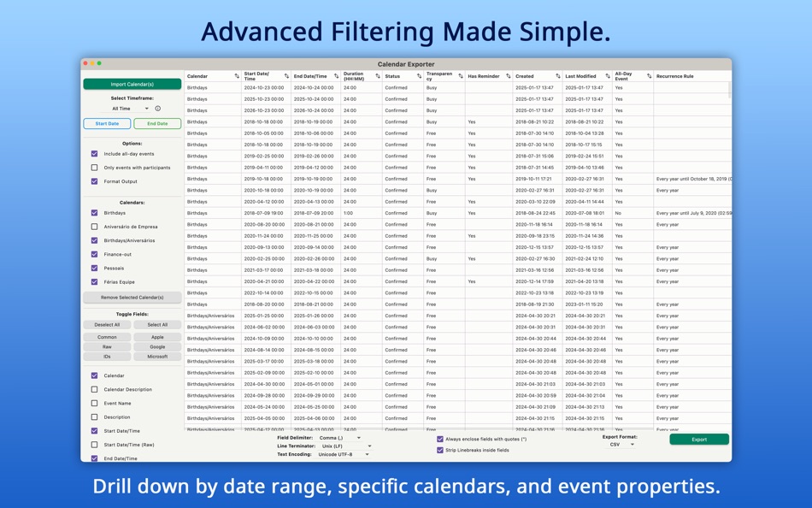The width and height of the screenshot is (812, 508).
Task: Enable the Description field checkbox
Action: click(94, 416)
